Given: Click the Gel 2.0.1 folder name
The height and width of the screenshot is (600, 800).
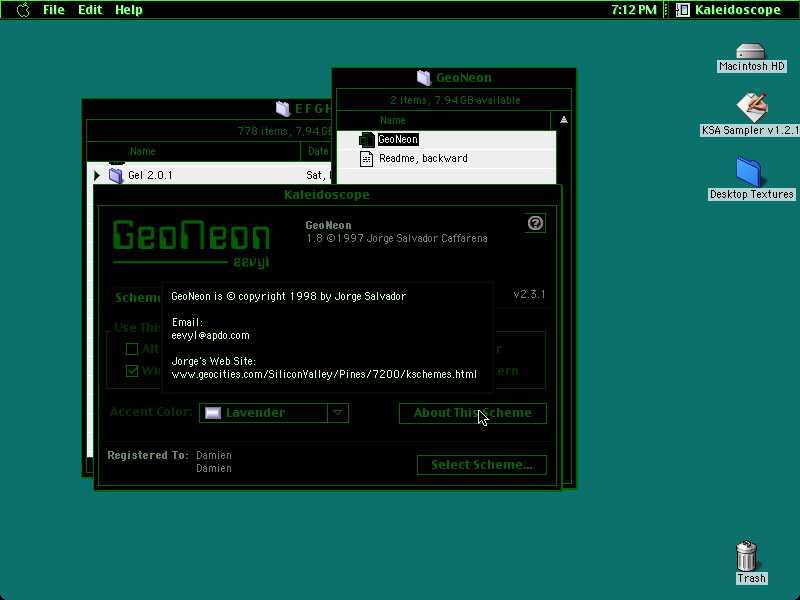Looking at the screenshot, I should (x=151, y=176).
